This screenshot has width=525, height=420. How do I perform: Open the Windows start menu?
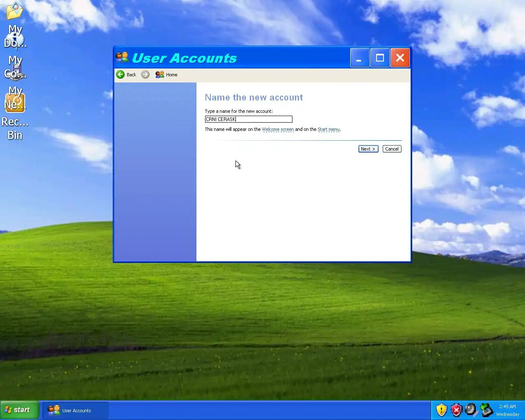20,410
